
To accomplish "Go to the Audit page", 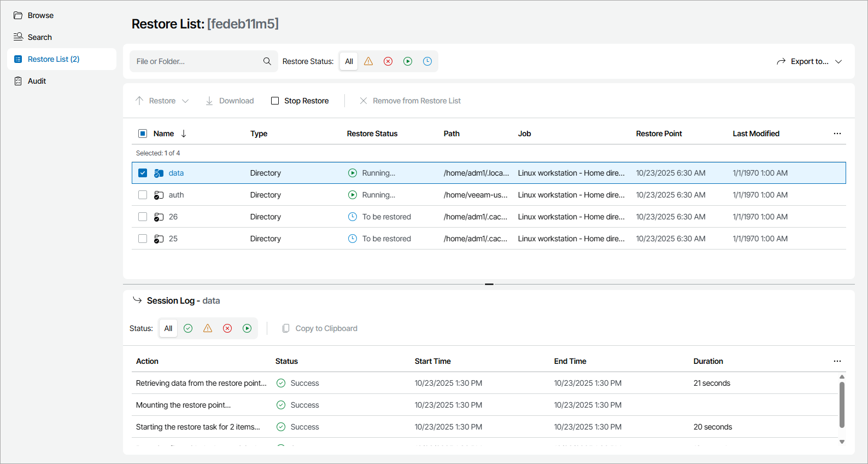I will pyautogui.click(x=37, y=81).
